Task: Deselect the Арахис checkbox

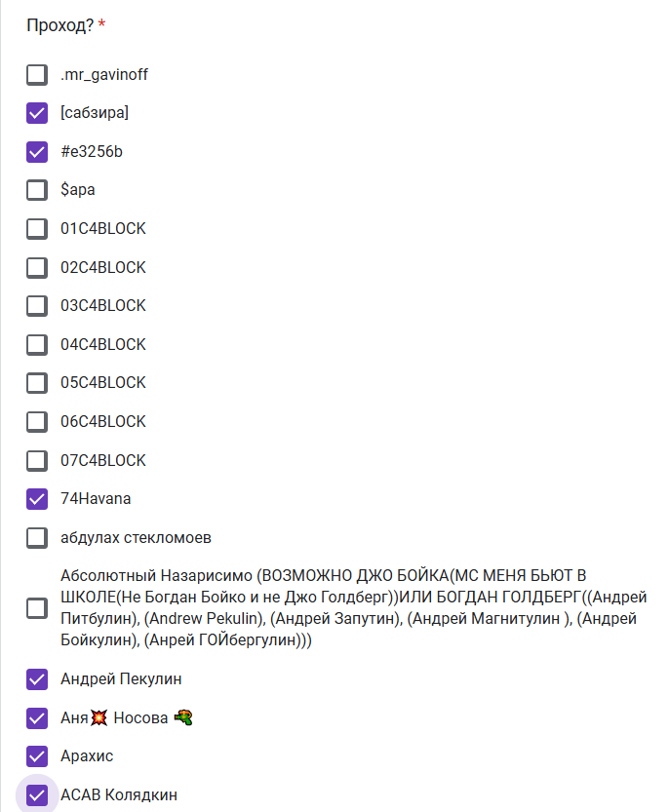Action: (x=37, y=756)
